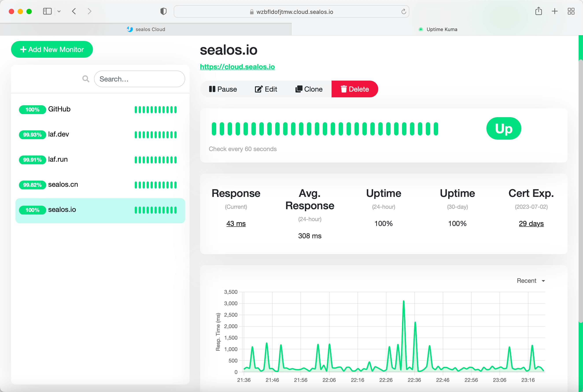Switch to the sealos Cloud tab
583x392 pixels.
pyautogui.click(x=146, y=29)
